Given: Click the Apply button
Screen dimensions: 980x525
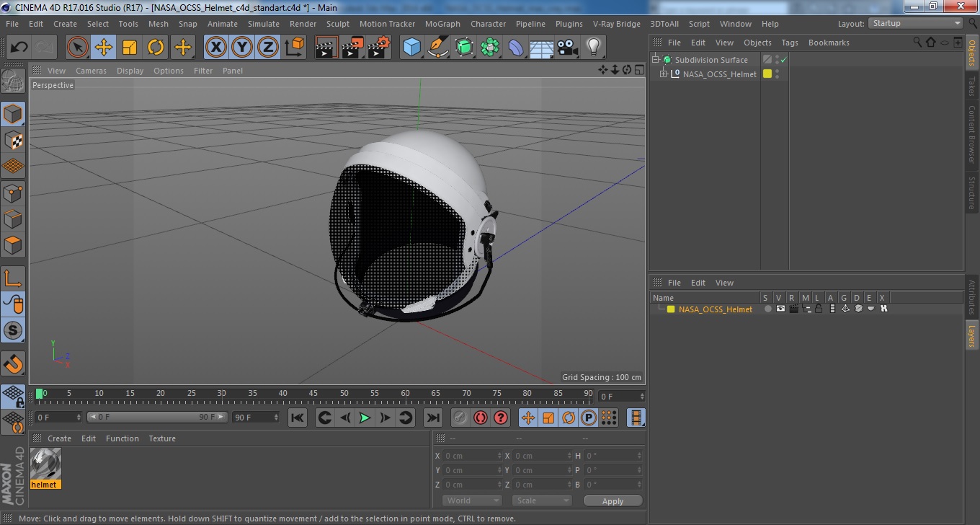Looking at the screenshot, I should [612, 500].
